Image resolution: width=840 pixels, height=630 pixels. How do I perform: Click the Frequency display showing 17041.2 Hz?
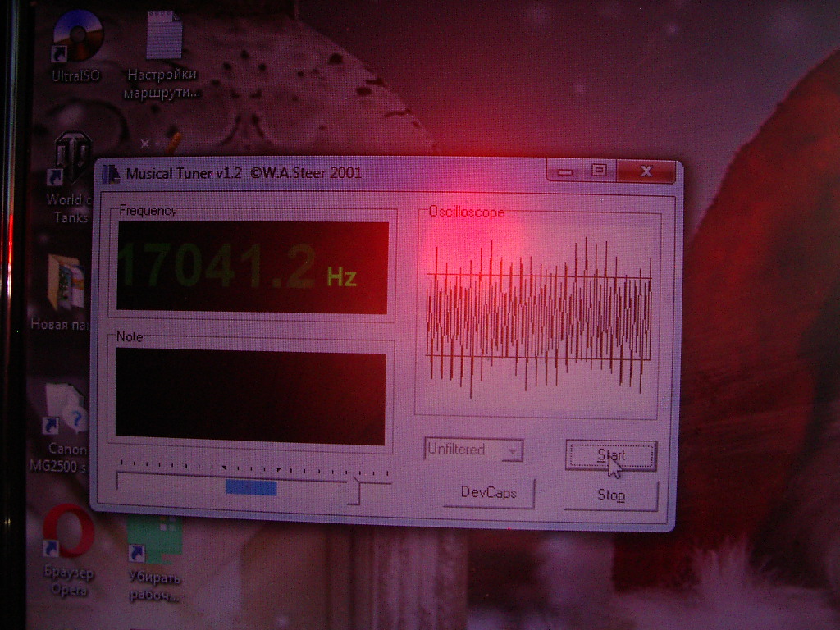click(252, 267)
